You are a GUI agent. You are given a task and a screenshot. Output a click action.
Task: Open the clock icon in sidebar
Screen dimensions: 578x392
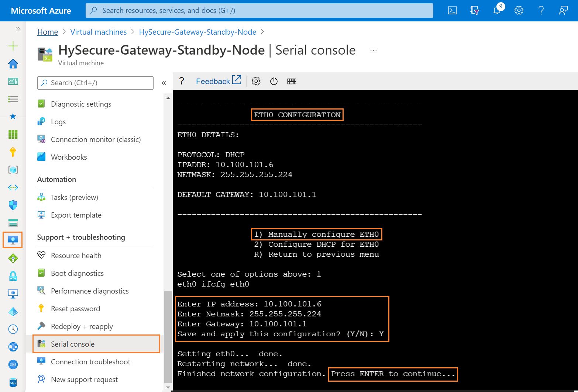pyautogui.click(x=13, y=329)
